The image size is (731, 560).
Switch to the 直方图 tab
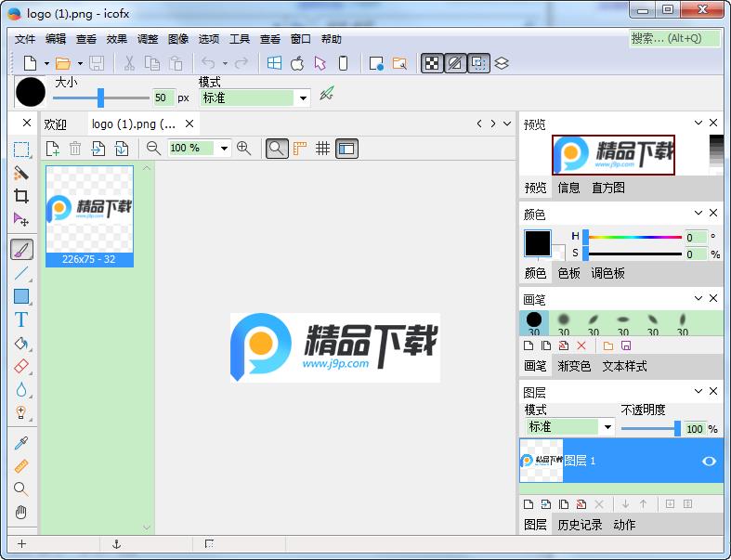tap(607, 188)
